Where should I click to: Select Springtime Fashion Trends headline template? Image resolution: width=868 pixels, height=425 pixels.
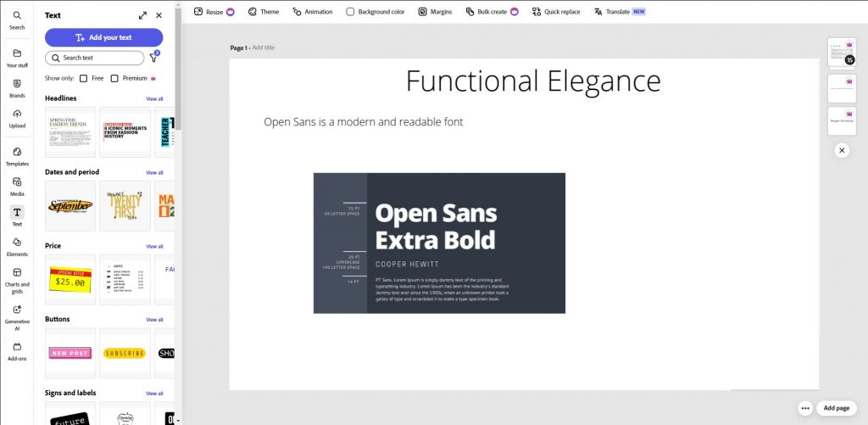coord(70,131)
